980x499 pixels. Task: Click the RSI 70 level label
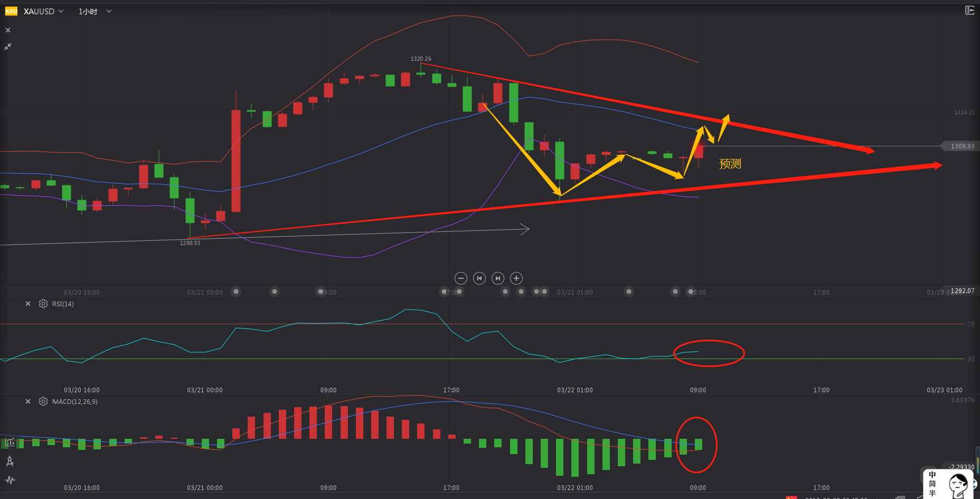pos(970,324)
